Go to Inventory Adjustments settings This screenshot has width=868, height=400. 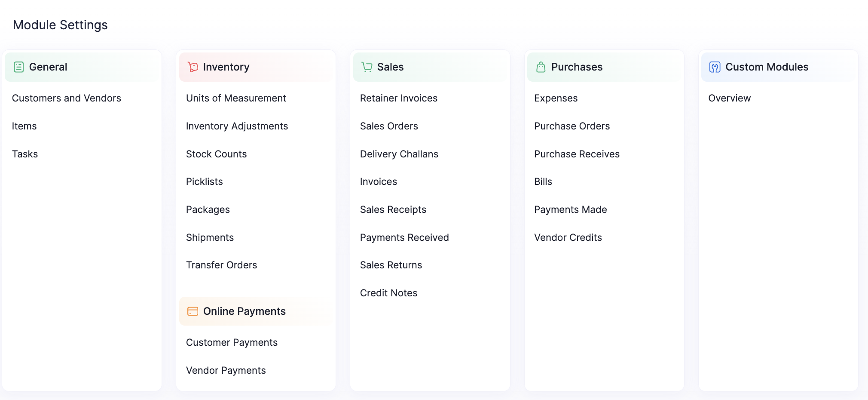click(x=237, y=126)
